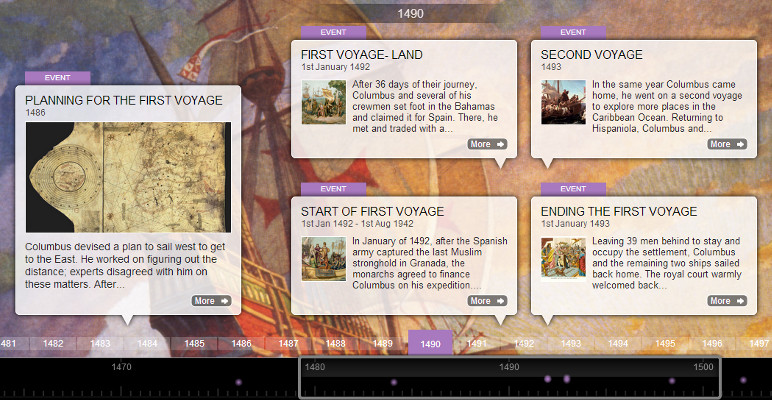Image resolution: width=772 pixels, height=400 pixels.
Task: Open More on Start of First Voyage card
Action: coord(487,301)
